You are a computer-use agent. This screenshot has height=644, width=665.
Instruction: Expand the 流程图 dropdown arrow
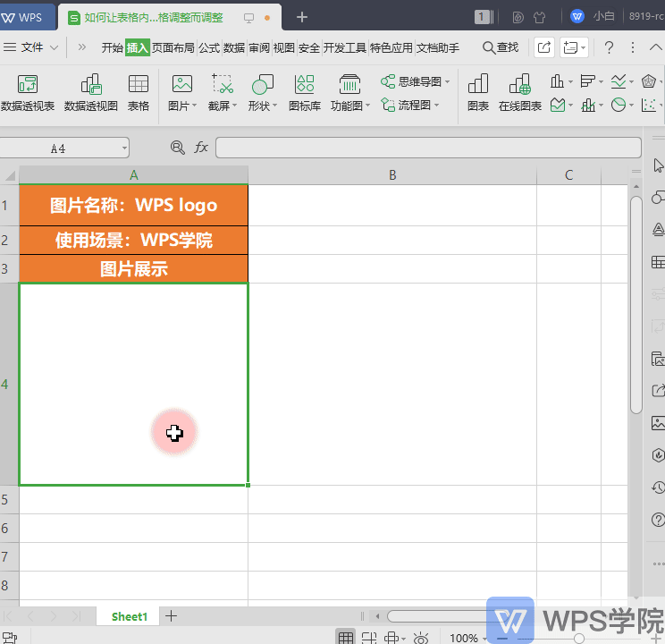pos(436,105)
